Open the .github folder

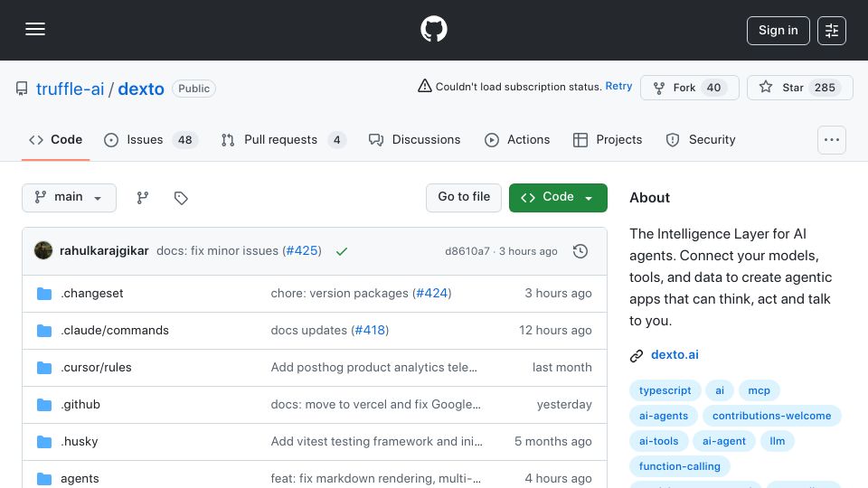80,405
